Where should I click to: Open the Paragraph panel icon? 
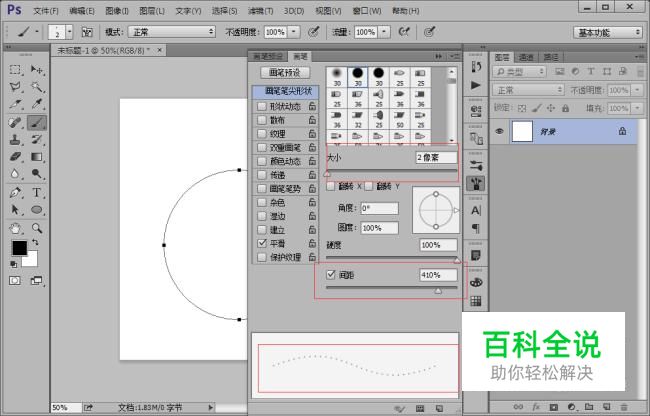click(x=476, y=228)
